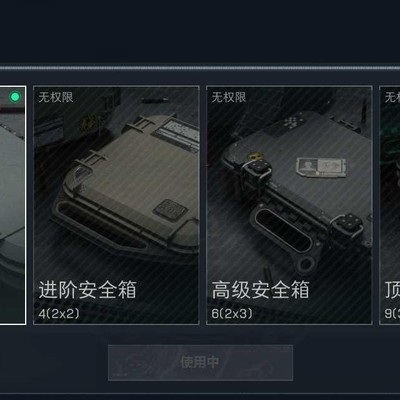Click the 使用中 button
400x400 pixels.
[200, 362]
